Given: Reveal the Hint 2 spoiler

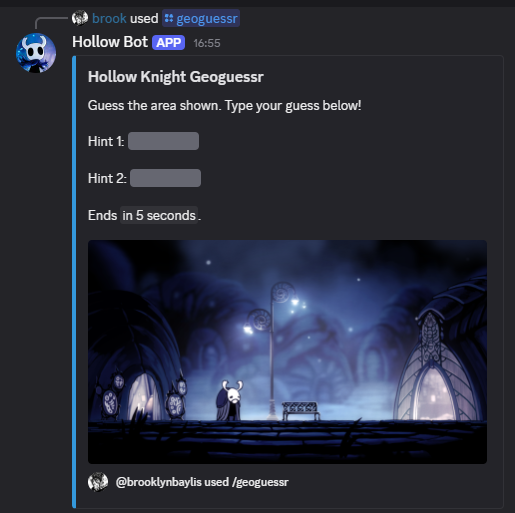Looking at the screenshot, I should click(x=166, y=178).
